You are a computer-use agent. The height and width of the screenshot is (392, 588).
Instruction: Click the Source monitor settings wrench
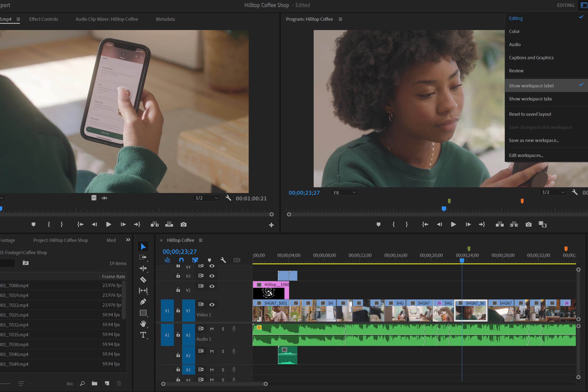[228, 198]
